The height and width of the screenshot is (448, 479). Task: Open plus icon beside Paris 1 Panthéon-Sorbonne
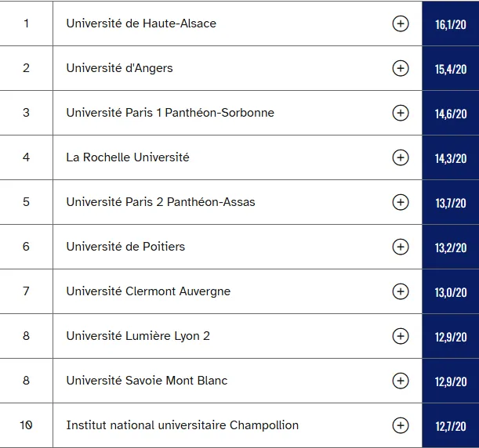coord(400,113)
